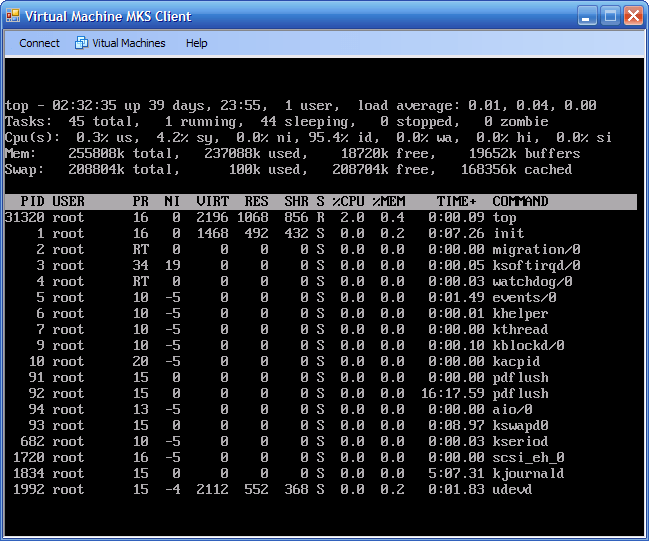This screenshot has width=649, height=541.
Task: Close the Virtual Machine MKS Client window
Action: click(x=633, y=16)
